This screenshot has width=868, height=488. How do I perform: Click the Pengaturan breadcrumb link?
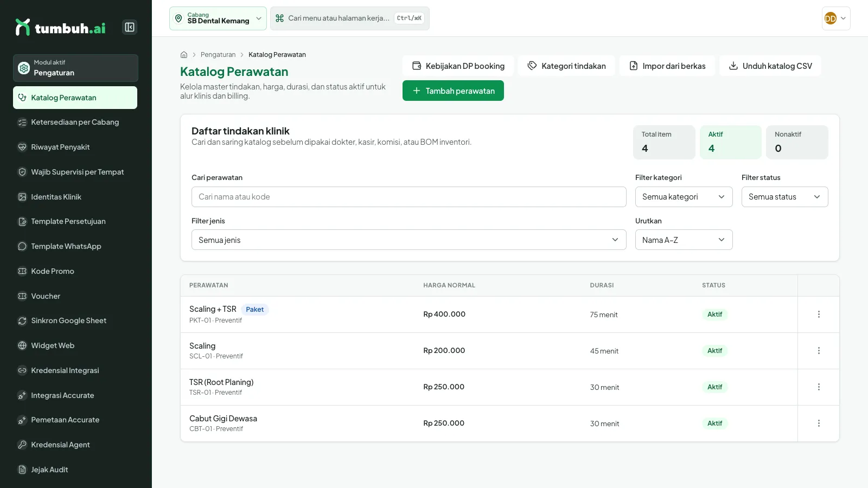pyautogui.click(x=218, y=55)
